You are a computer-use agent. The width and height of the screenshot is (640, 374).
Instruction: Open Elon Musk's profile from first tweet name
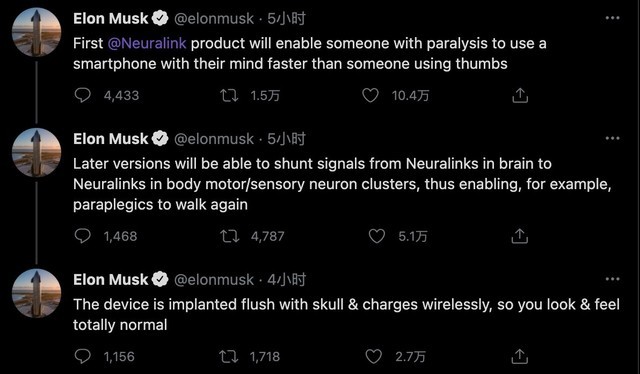111,18
